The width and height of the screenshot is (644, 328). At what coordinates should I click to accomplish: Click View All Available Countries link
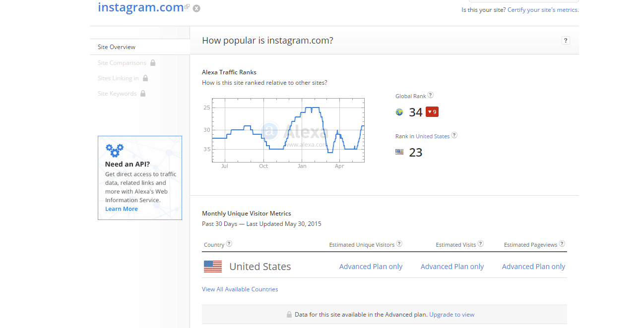tap(240, 289)
